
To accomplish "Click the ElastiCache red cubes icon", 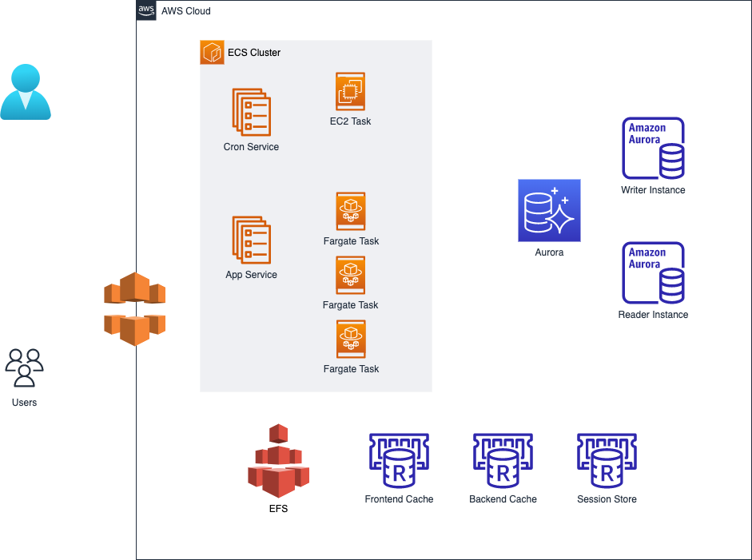I will coord(278,461).
